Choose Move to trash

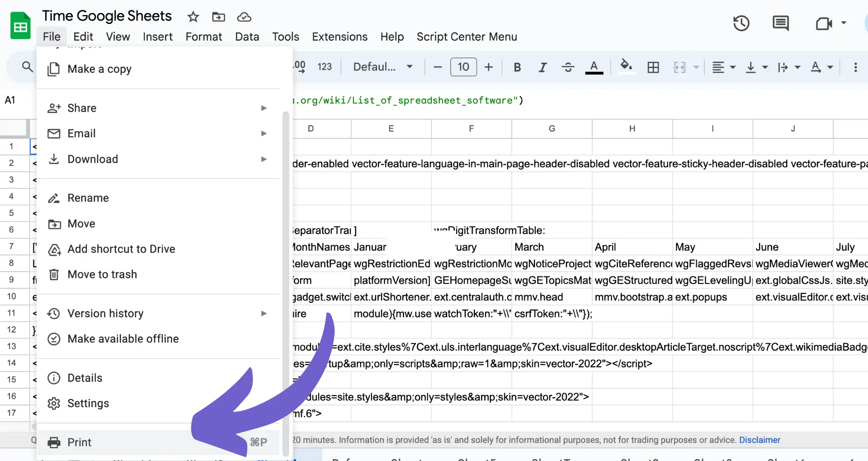point(158,274)
